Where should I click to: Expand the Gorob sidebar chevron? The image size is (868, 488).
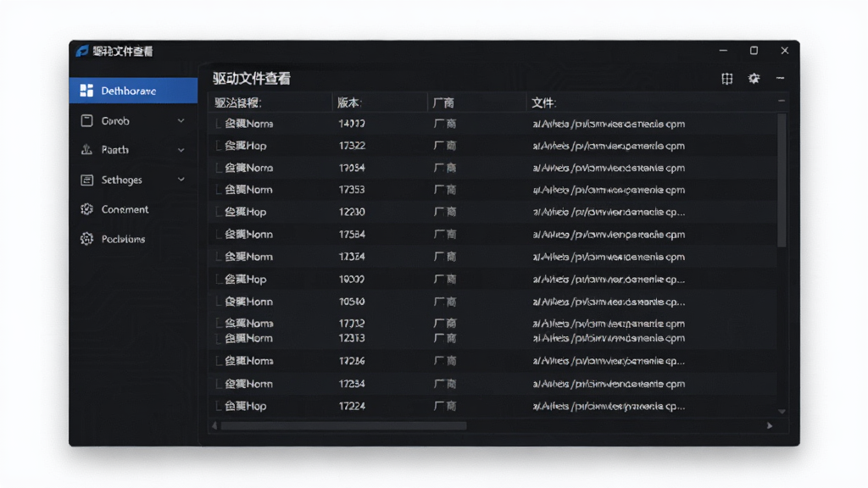[181, 120]
